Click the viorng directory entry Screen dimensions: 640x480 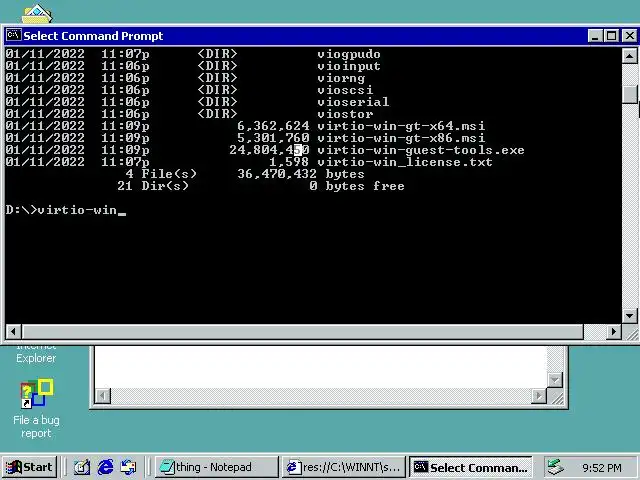pos(341,78)
